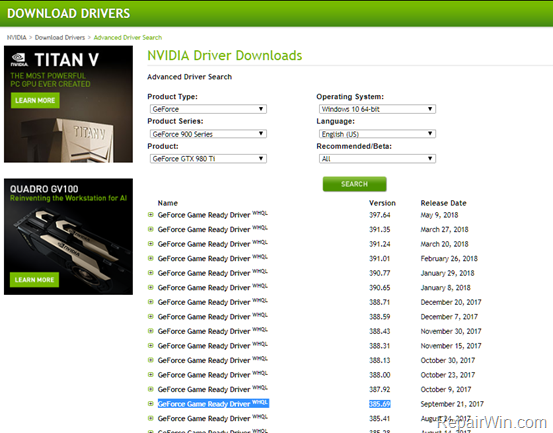Viewport: 553px width, 433px height.
Task: Expand driver row version 388.43
Action: click(x=151, y=331)
